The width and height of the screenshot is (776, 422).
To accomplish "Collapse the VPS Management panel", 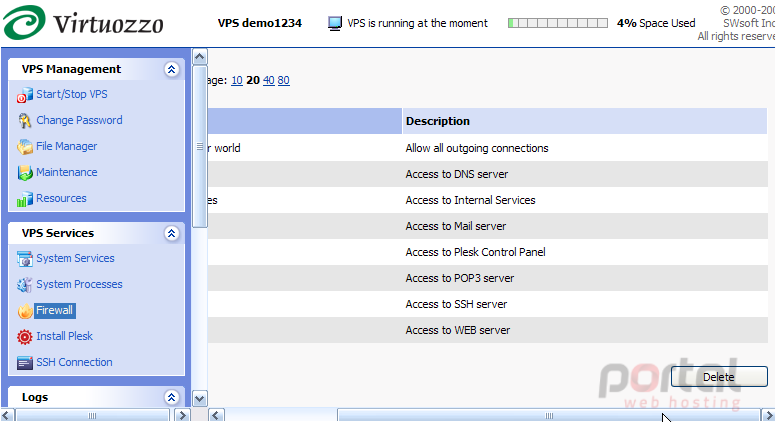I will tap(171, 69).
